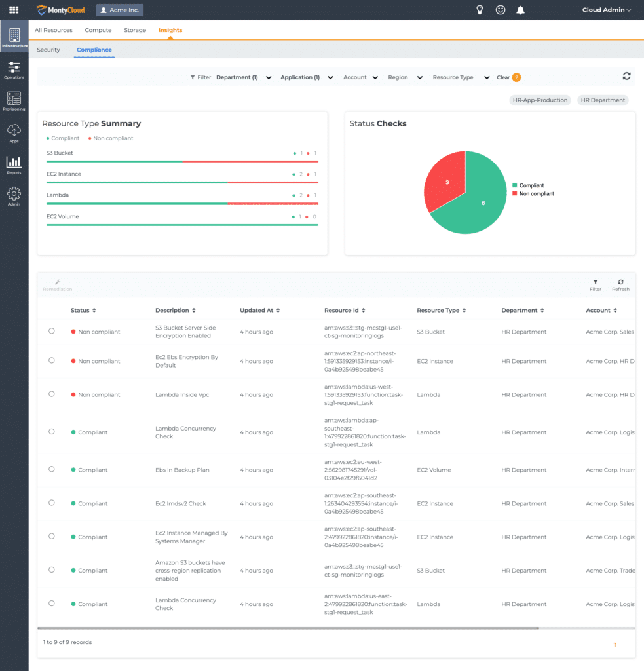
Task: Open Provisioning in the sidebar
Action: pos(14,102)
